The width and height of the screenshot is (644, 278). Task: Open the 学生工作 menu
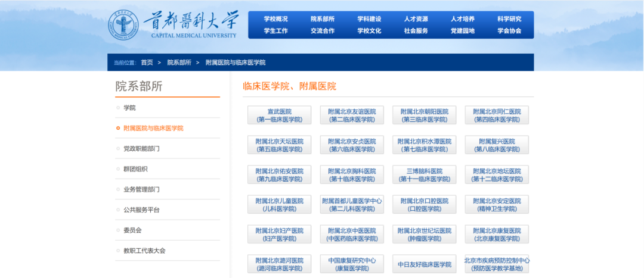[x=275, y=31]
